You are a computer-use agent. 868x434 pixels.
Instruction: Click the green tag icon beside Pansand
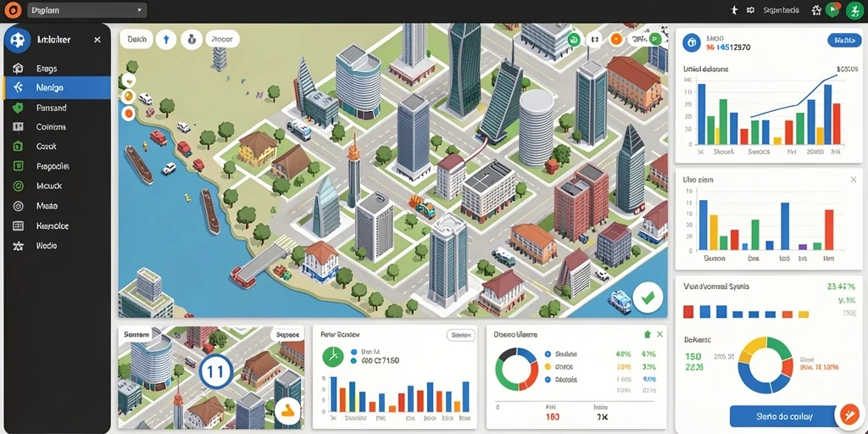pos(19,108)
